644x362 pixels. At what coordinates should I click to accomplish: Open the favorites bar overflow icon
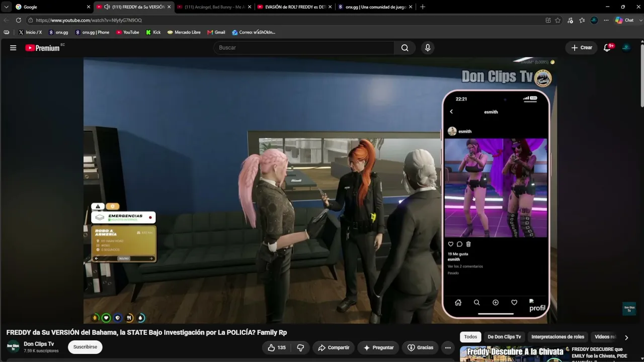click(x=6, y=32)
